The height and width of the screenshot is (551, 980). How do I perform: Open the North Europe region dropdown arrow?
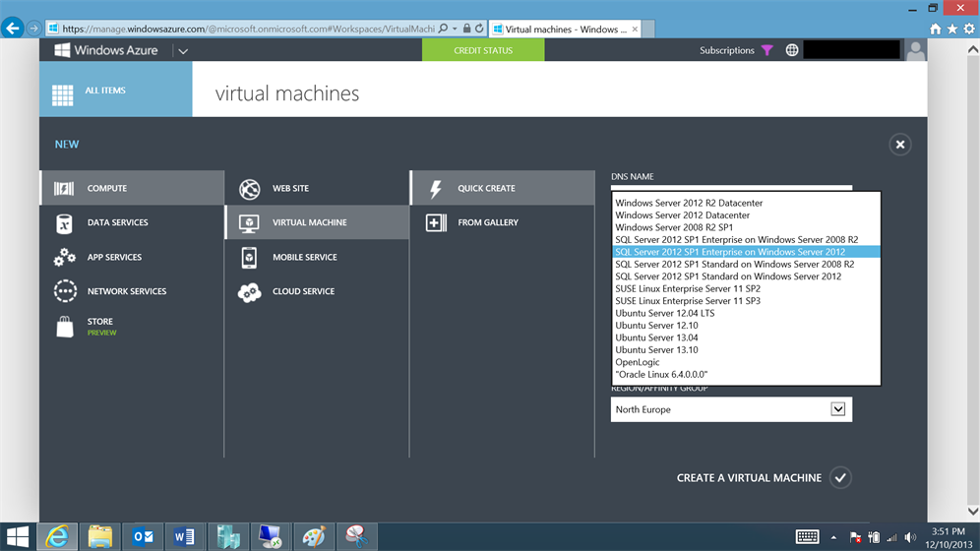[838, 409]
